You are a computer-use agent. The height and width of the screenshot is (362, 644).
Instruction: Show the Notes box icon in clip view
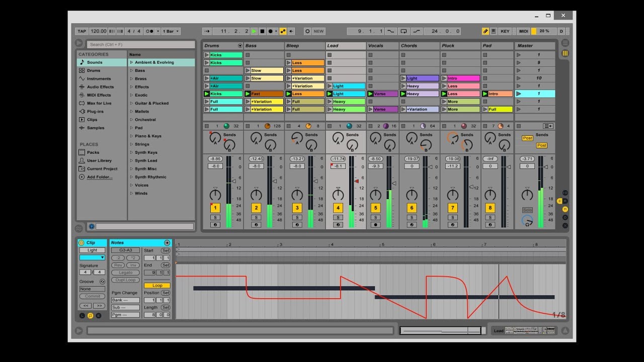pyautogui.click(x=91, y=315)
